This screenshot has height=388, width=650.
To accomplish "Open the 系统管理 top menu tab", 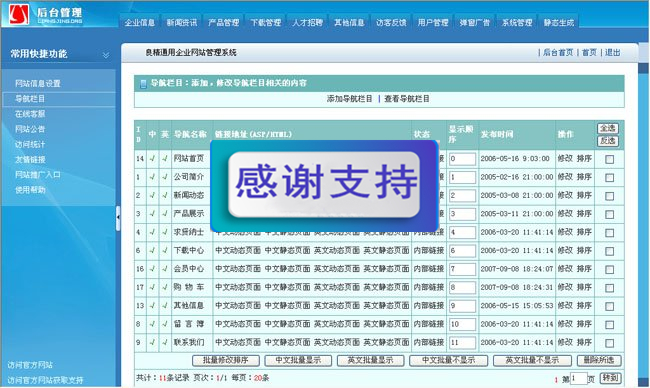I will (517, 22).
